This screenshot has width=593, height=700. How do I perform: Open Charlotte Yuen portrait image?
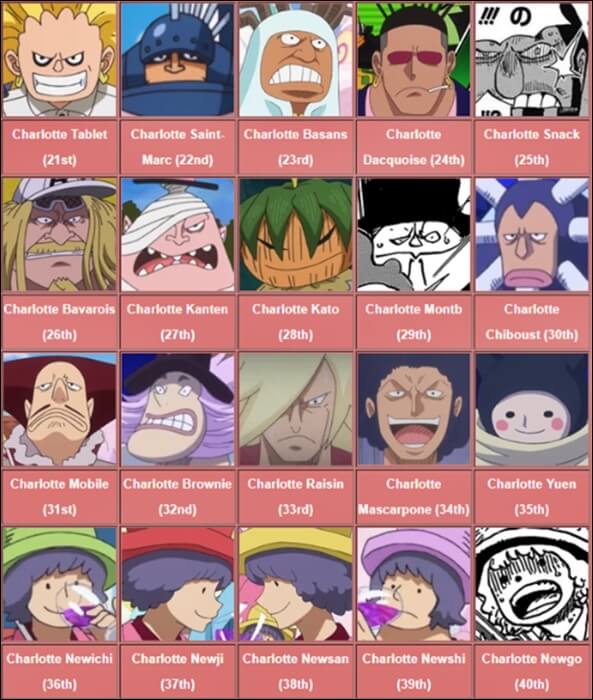click(x=532, y=409)
